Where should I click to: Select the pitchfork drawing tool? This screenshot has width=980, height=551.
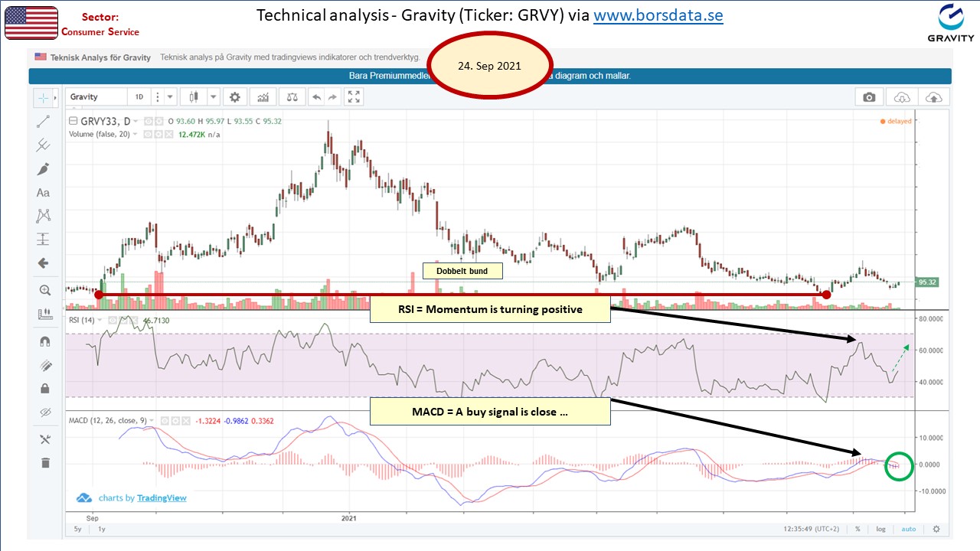[43, 145]
